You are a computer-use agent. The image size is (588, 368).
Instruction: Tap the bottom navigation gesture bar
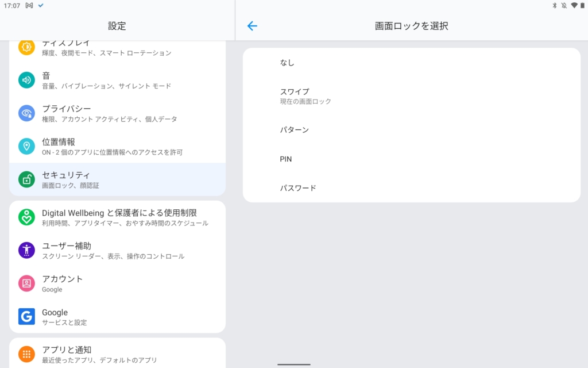point(294,364)
